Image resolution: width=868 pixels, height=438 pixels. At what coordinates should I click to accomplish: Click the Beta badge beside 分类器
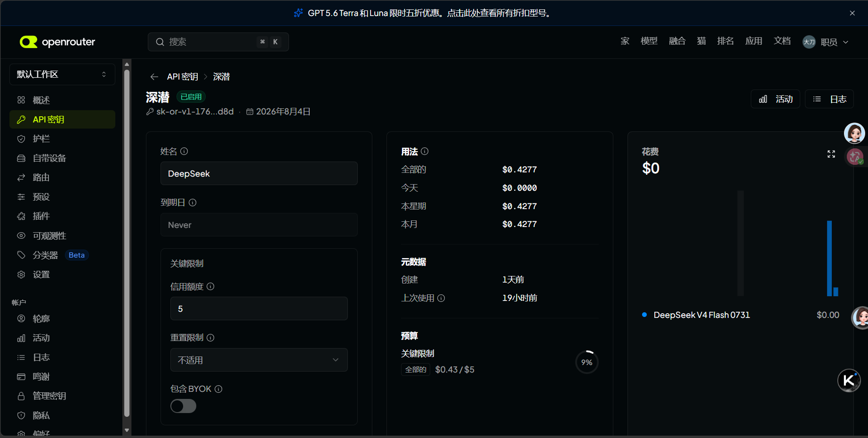(77, 255)
